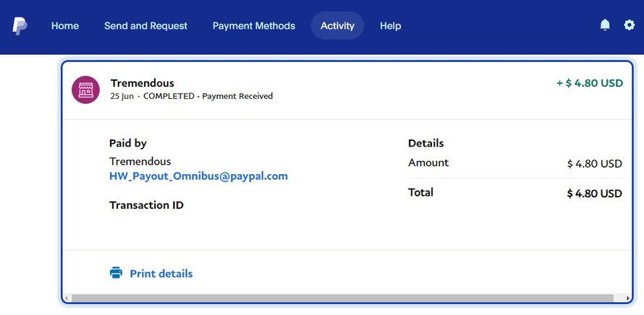Click the Tremendous name under Paid by
The image size is (644, 315).
tap(140, 161)
